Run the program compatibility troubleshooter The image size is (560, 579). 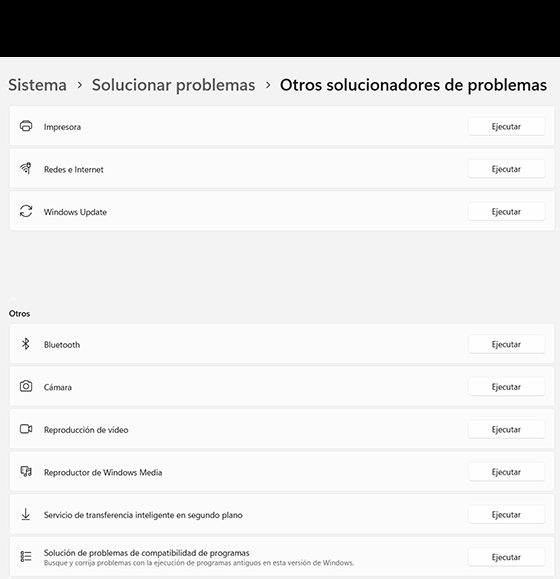506,557
